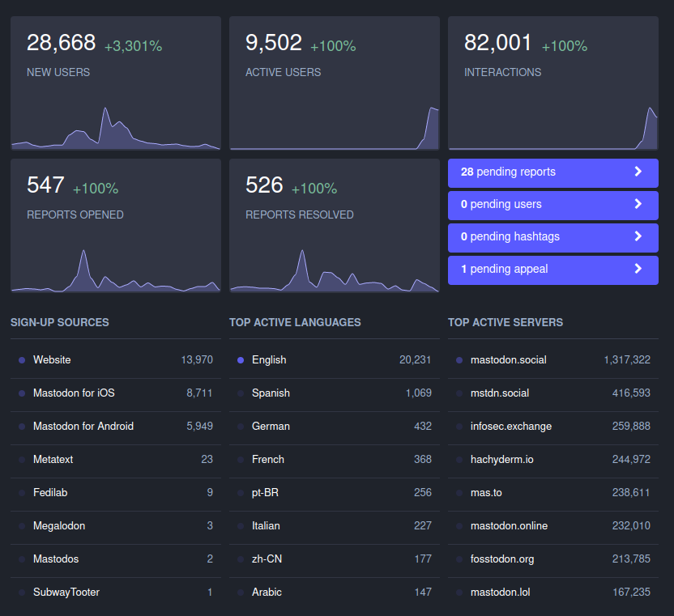Click the bullet dot beside Mastodon for iOS
This screenshot has height=616, width=674.
(x=22, y=393)
